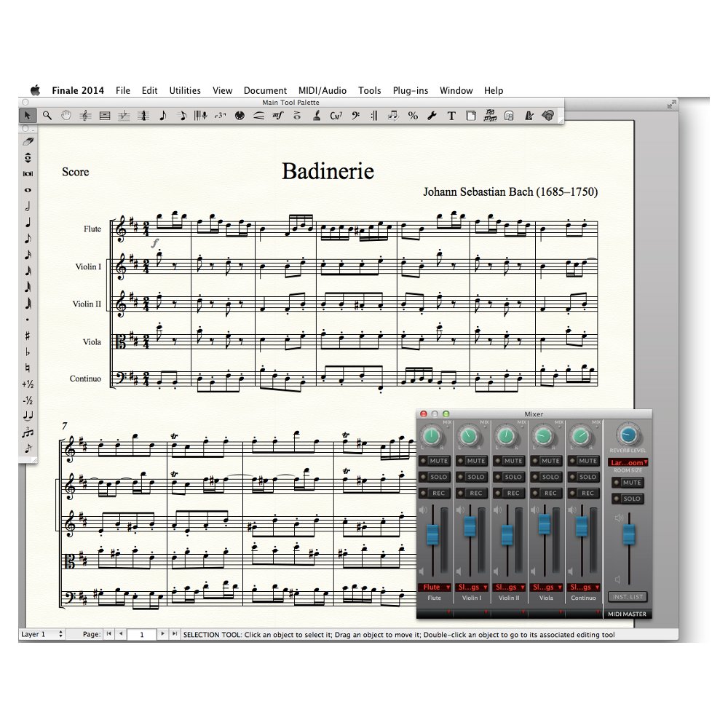Expand the red triangle below Continuo channel
Screen dimensions: 728x728
(x=597, y=612)
